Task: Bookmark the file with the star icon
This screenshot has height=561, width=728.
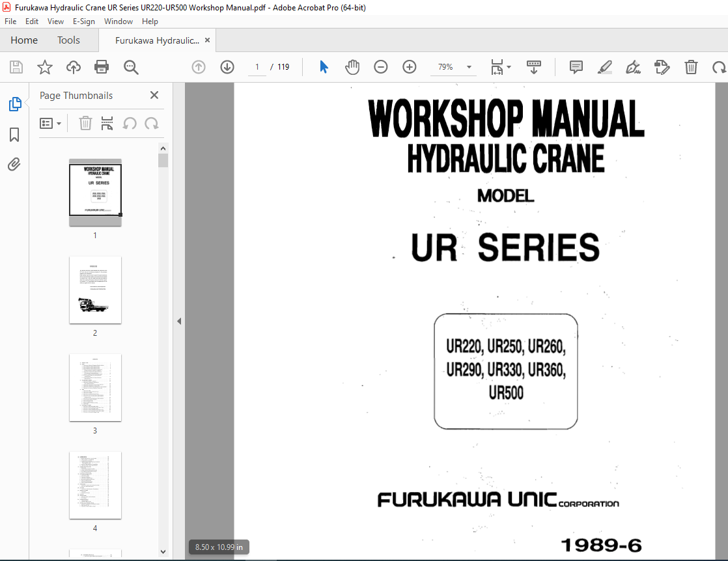Action: (44, 67)
